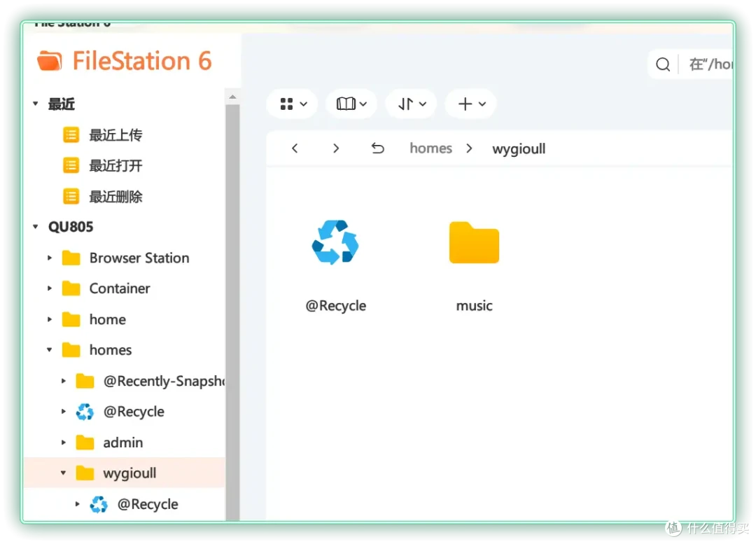Expand the @Recycle arrow above admin

pyautogui.click(x=63, y=412)
